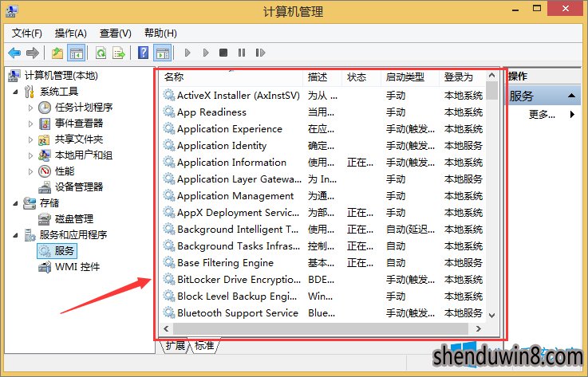
Task: Open the 查看(V) menu
Action: tap(115, 33)
